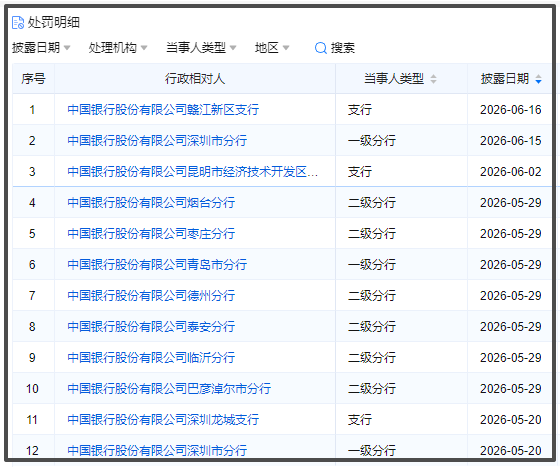Open 中国银行股份有限公司深圳市分行 link in row 2
Viewport: 560px width, 467px height.
[157, 141]
